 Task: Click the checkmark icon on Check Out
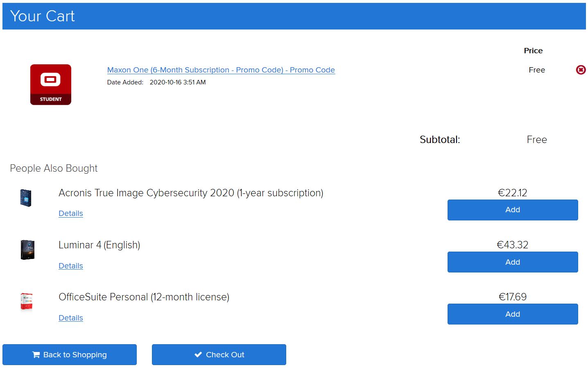tap(198, 355)
